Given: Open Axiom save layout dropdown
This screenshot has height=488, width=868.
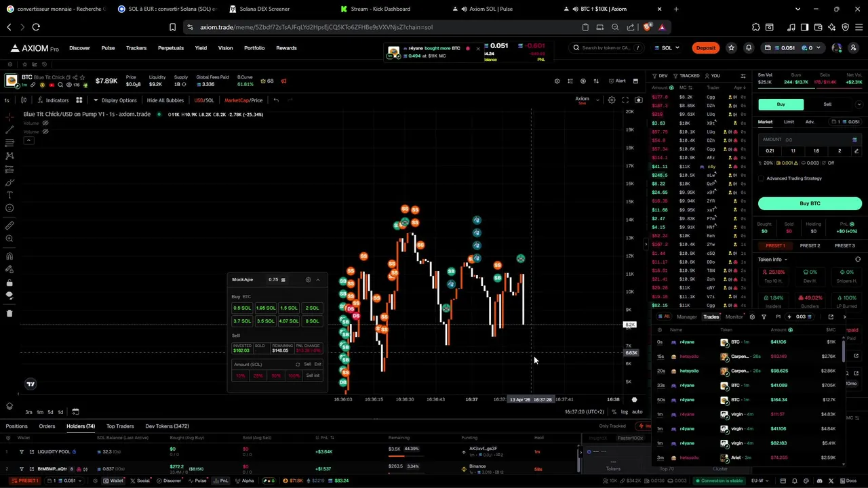Looking at the screenshot, I should pyautogui.click(x=597, y=100).
